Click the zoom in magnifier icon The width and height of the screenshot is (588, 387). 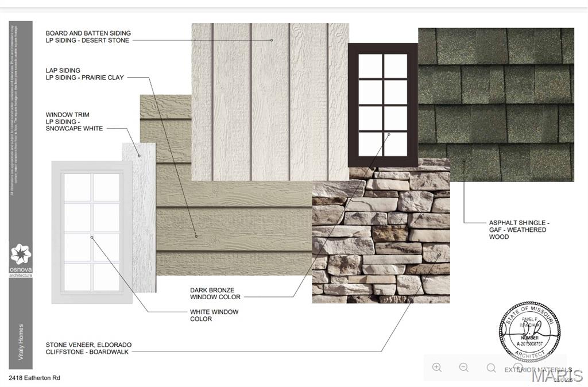[x=437, y=367]
